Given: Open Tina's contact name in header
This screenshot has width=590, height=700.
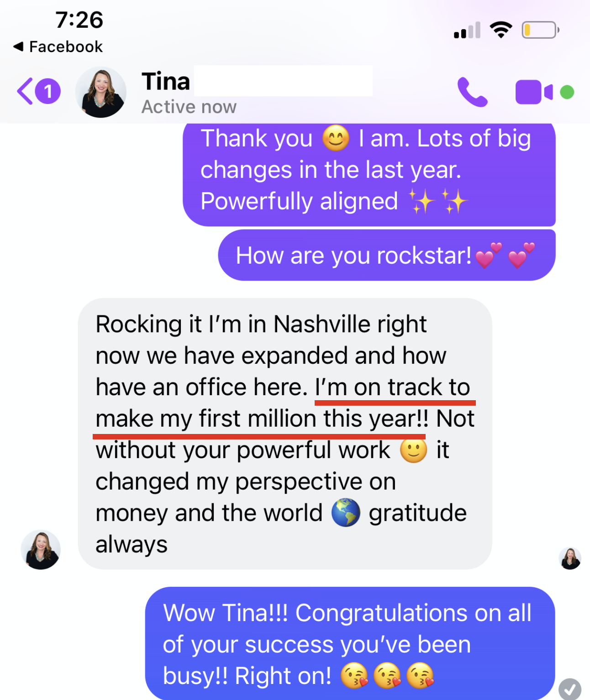Looking at the screenshot, I should tap(166, 81).
